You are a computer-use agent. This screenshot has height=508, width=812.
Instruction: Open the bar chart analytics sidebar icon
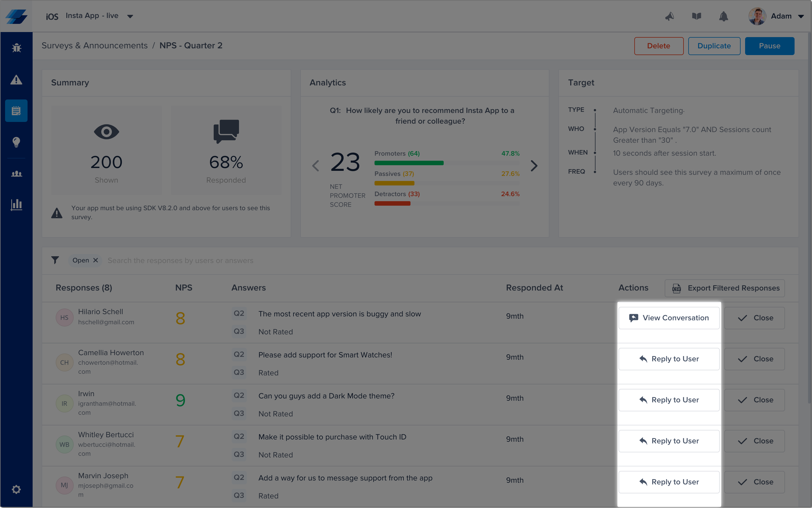16,204
